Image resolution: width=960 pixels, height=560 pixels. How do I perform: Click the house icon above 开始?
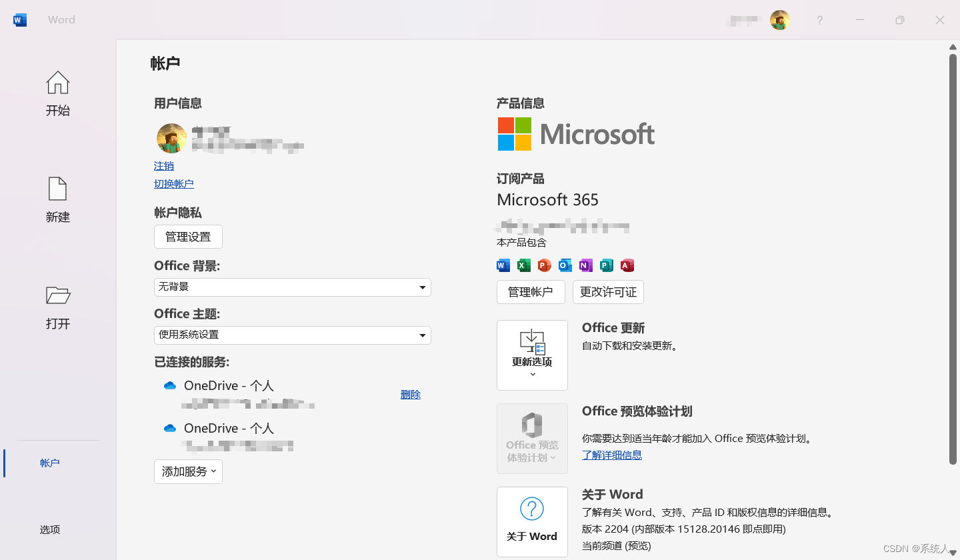[58, 83]
